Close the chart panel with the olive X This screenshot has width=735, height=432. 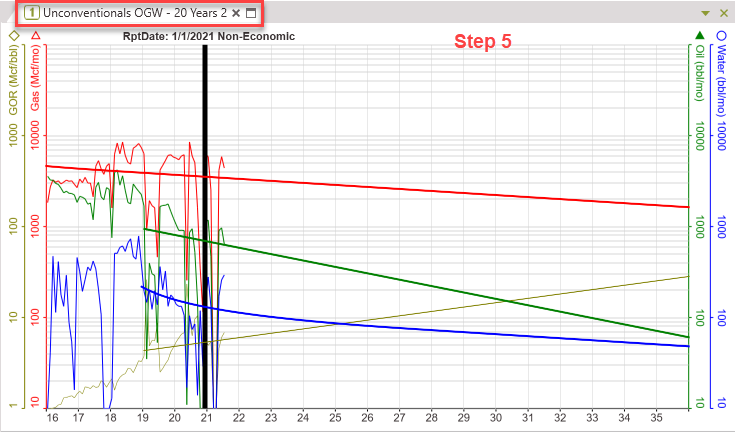pyautogui.click(x=724, y=13)
